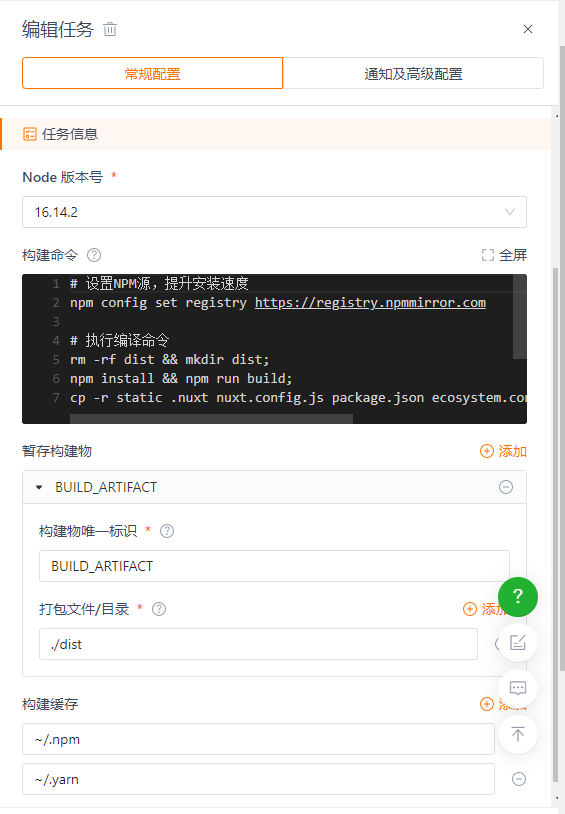The height and width of the screenshot is (814, 565).
Task: Switch to the 常规配置 tab
Action: (x=153, y=73)
